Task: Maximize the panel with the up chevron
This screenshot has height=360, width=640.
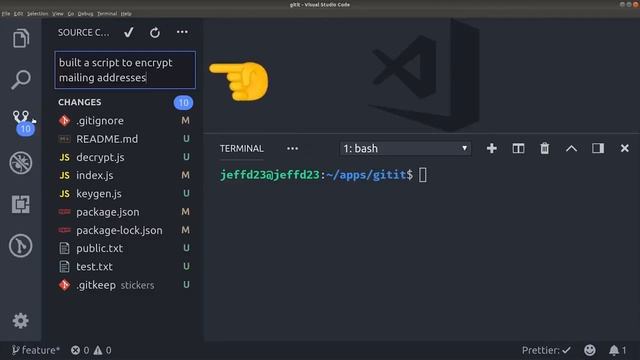Action: tap(571, 149)
